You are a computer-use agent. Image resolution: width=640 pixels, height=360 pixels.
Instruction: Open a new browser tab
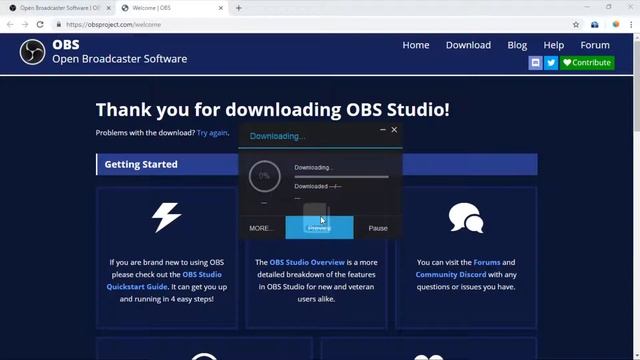coord(239,8)
